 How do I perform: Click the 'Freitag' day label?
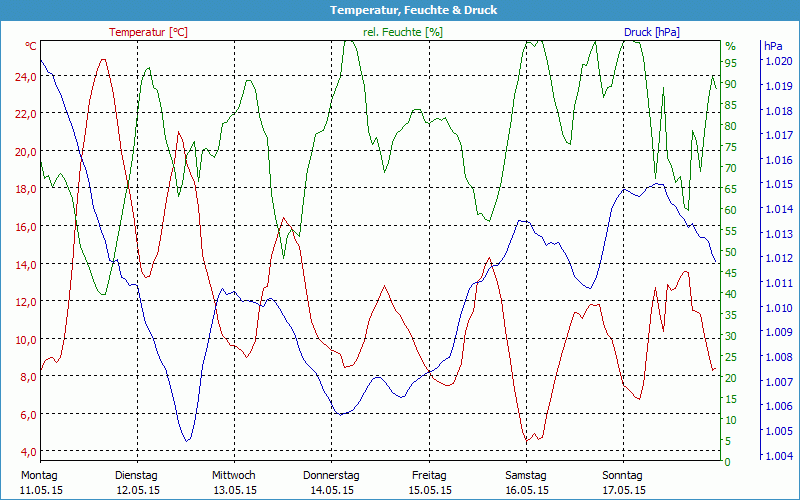pyautogui.click(x=429, y=476)
